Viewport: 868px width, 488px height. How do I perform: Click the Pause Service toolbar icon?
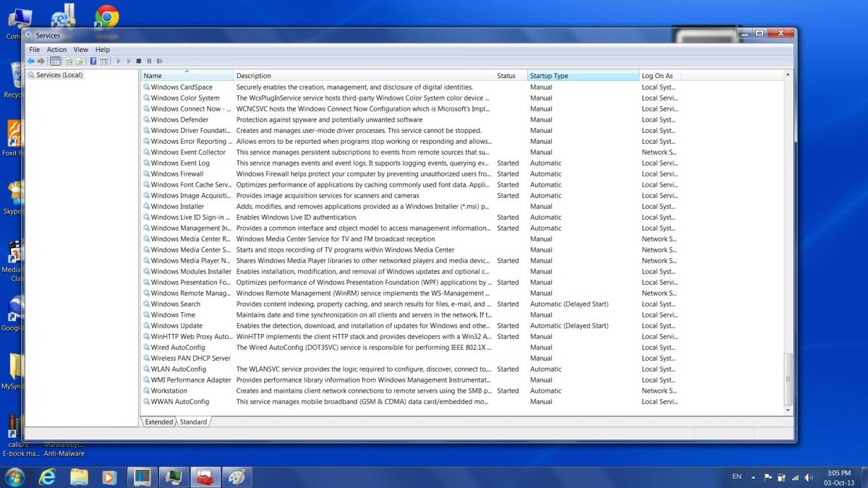click(149, 61)
